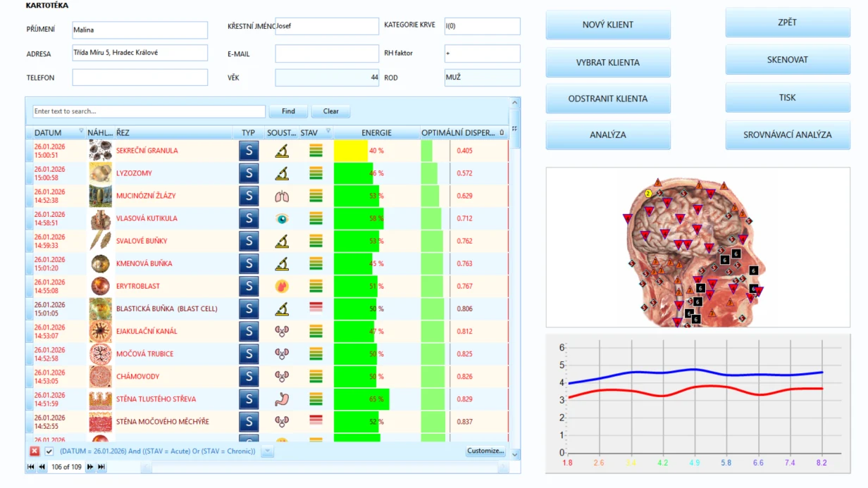Click the Erytroblast thumbnail image

click(x=100, y=286)
